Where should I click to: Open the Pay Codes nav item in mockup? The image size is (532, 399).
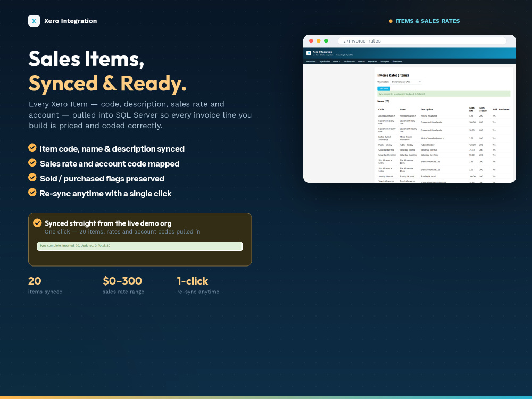[x=372, y=61]
